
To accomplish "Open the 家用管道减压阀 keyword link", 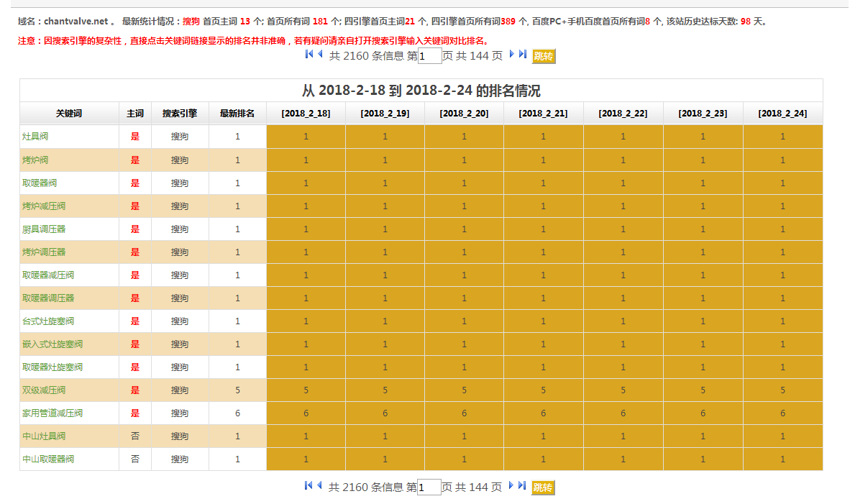I will pos(52,413).
